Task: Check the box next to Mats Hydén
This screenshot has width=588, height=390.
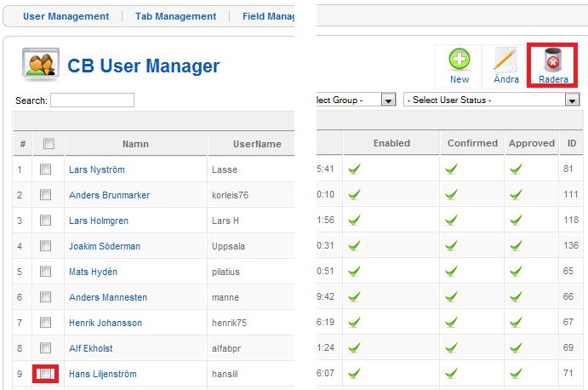Action: [x=45, y=272]
